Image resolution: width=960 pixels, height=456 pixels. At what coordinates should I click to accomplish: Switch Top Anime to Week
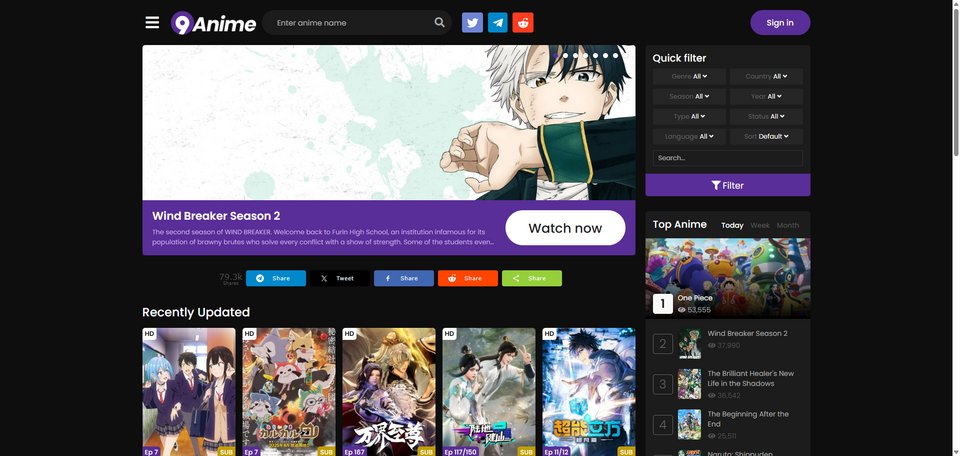pyautogui.click(x=760, y=225)
